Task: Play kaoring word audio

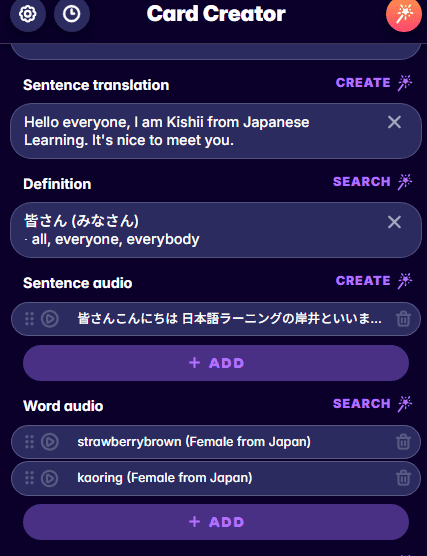Action: click(x=50, y=478)
